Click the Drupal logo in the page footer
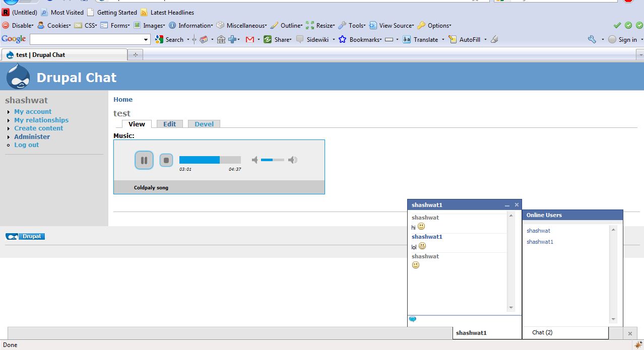644x350 pixels. (25, 236)
